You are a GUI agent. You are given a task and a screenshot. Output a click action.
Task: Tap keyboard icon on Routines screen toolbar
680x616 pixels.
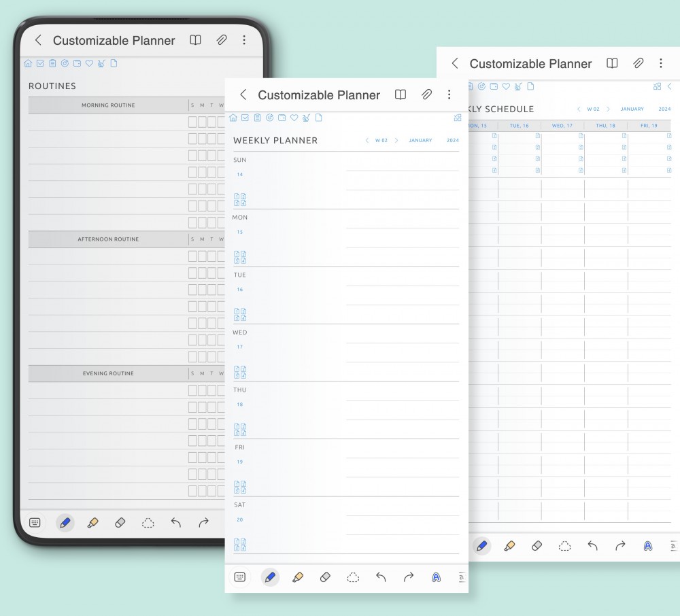pos(35,523)
